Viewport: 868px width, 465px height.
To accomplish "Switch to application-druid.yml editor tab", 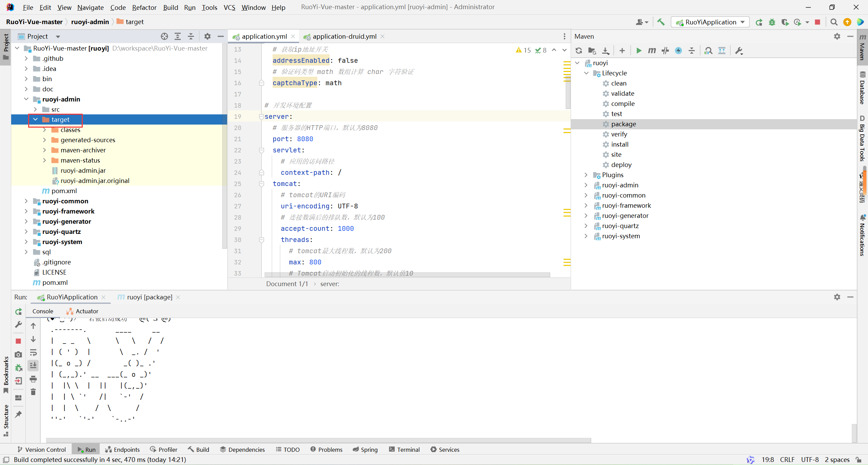I will click(x=344, y=36).
